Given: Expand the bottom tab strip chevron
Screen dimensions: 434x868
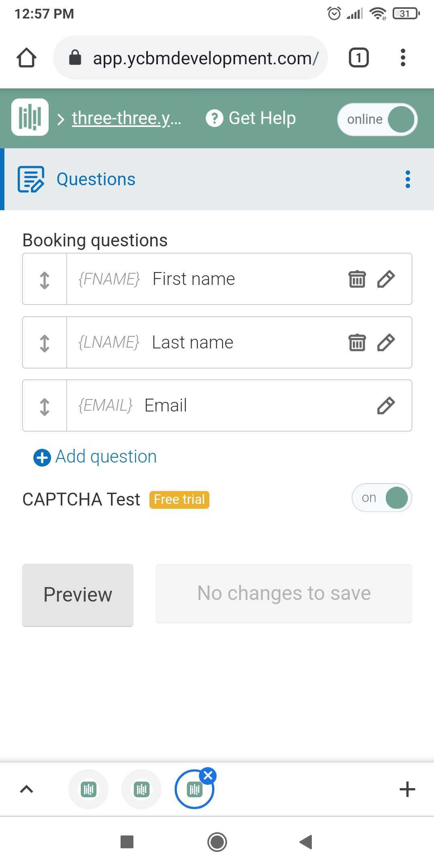Looking at the screenshot, I should (x=27, y=790).
